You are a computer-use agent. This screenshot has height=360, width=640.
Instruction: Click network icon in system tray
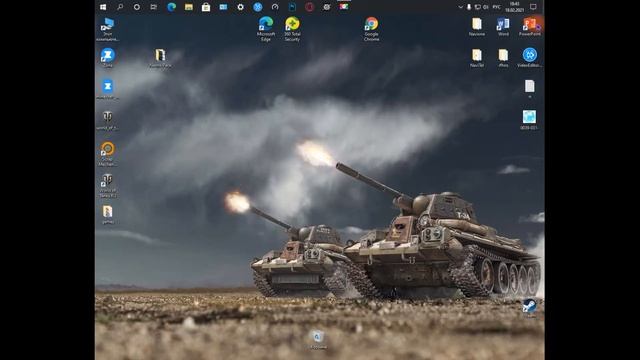[x=477, y=7]
